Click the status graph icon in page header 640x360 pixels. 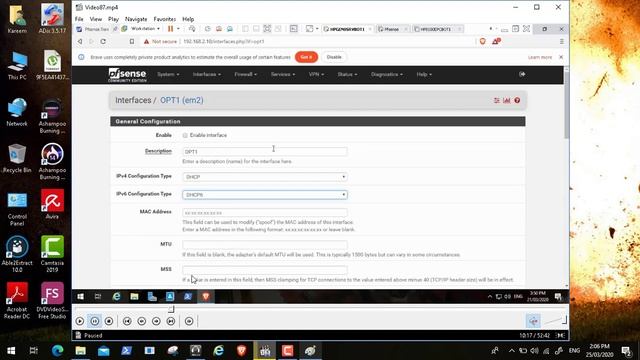507,100
